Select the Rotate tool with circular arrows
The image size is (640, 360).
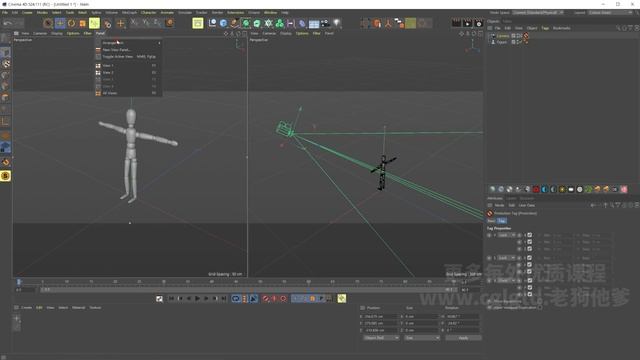71,23
